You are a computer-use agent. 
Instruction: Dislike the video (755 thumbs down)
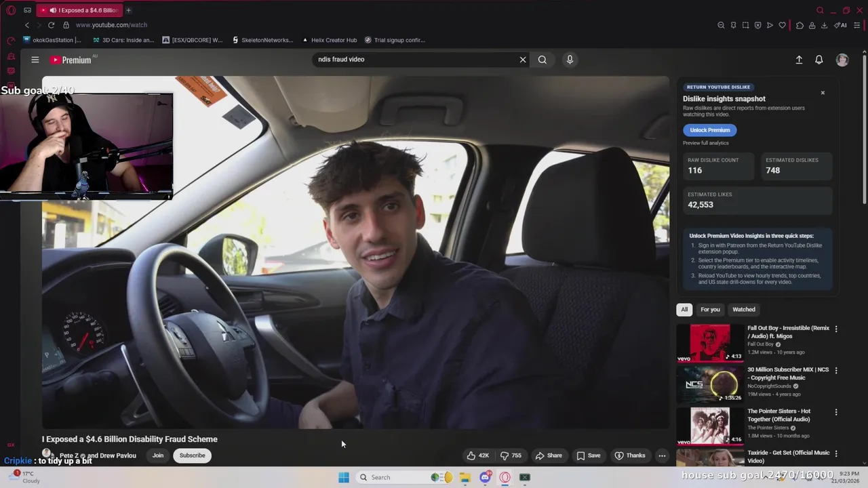(x=511, y=455)
